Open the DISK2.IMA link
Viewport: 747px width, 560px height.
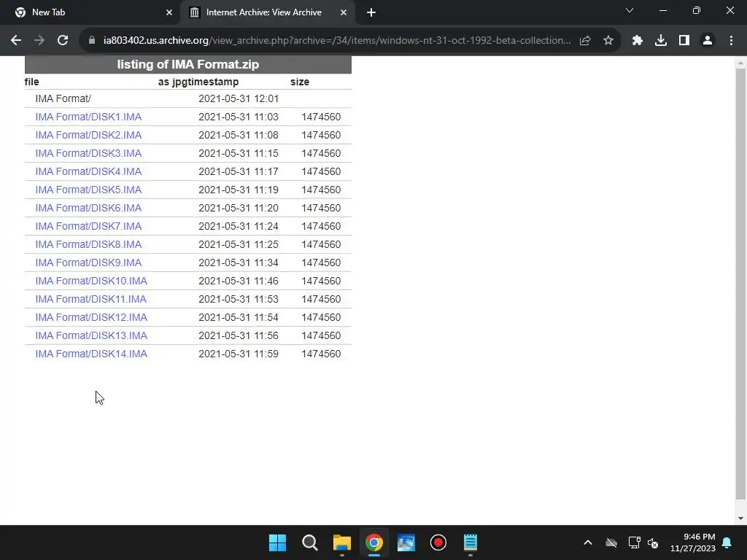click(x=88, y=135)
